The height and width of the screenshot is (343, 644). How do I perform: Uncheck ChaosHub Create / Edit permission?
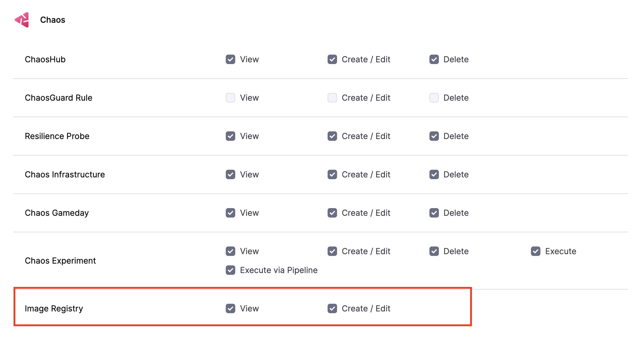click(x=332, y=59)
